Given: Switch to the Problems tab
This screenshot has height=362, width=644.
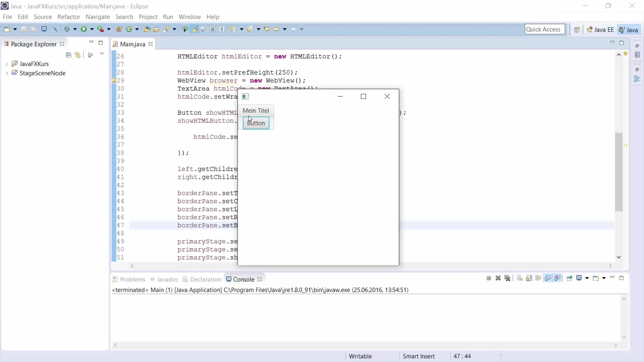Looking at the screenshot, I should click(x=129, y=279).
